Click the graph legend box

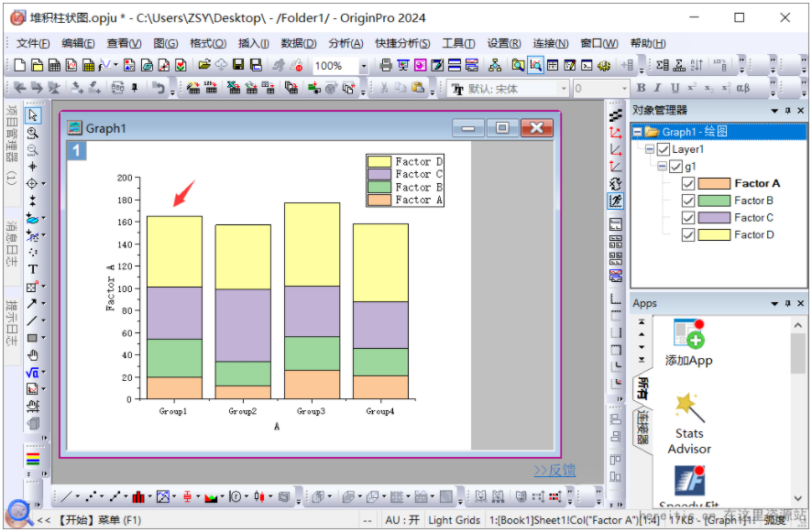click(x=405, y=180)
